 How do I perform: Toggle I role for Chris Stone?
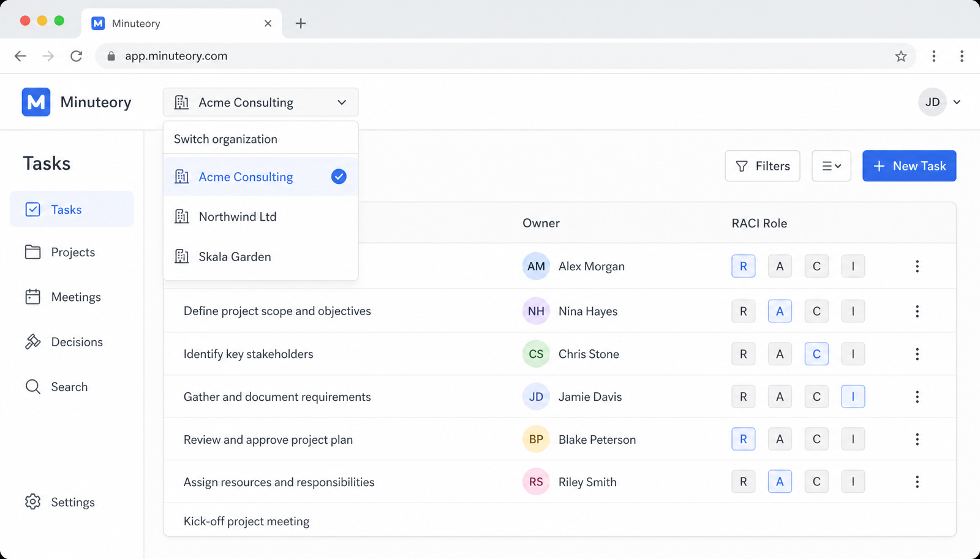[x=853, y=354]
